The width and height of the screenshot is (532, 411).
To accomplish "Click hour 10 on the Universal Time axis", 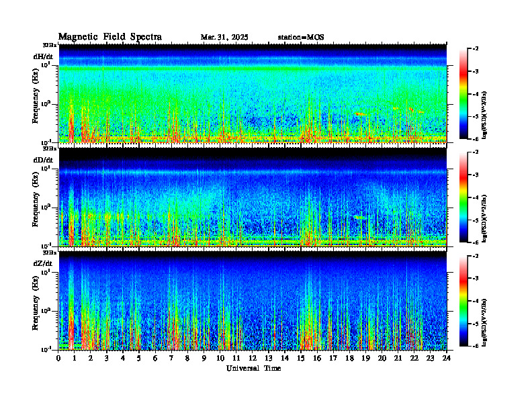I will point(220,358).
